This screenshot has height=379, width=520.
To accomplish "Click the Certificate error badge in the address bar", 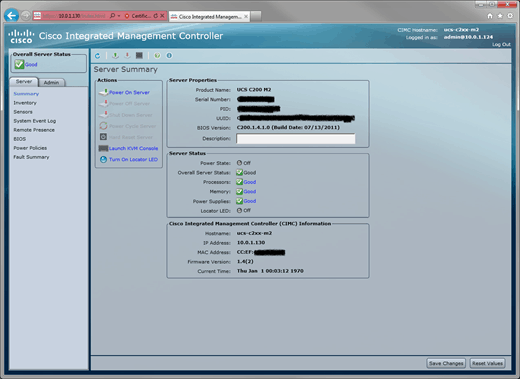I will click(138, 16).
